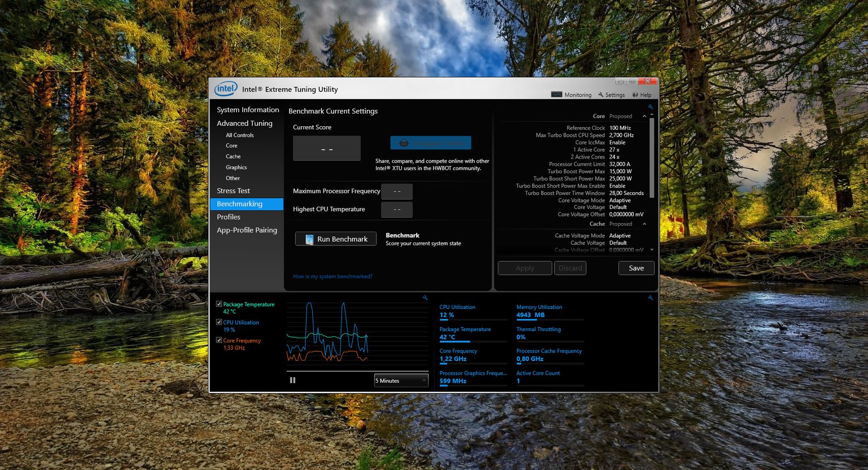Open wrench options for the monitor values panel
Screen dimensions: 868x470
[650, 298]
